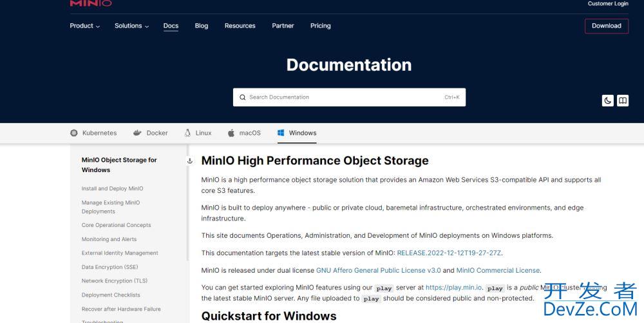The image size is (644, 323).
Task: Focus the Search Documentation field
Action: 349,97
